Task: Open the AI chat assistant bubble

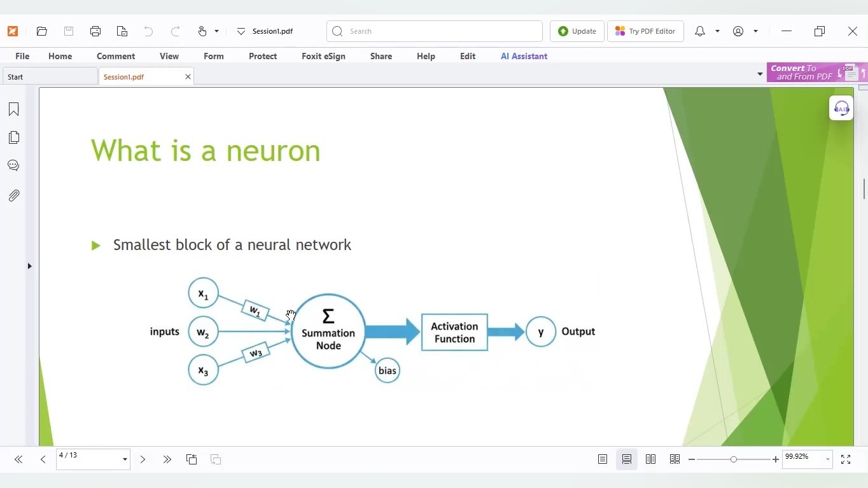Action: [841, 108]
